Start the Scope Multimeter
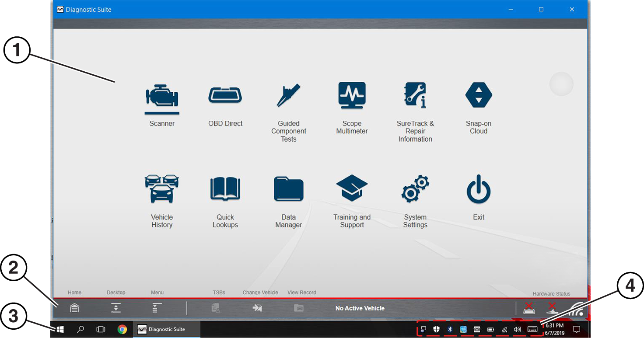The width and height of the screenshot is (644, 338). pos(352,95)
